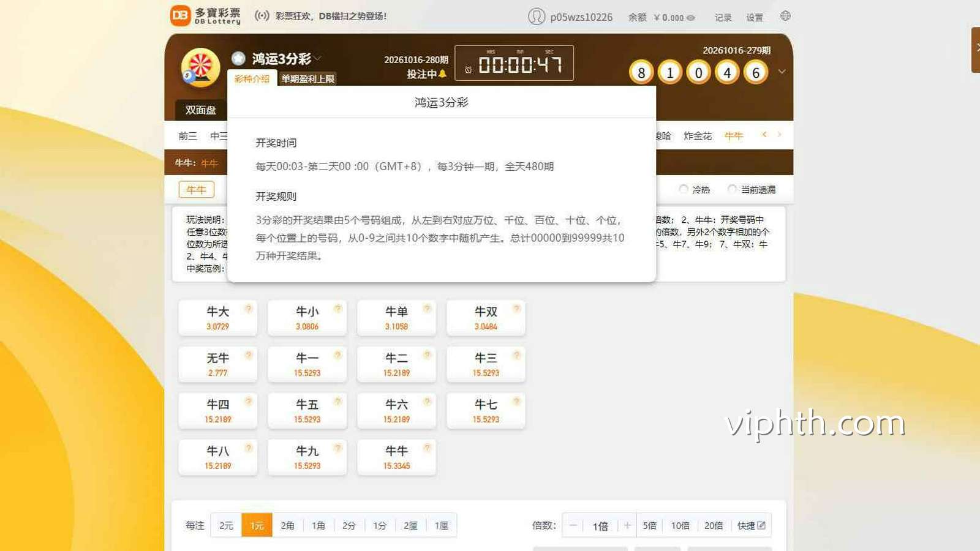Choose 10倍 multiplier

tap(680, 525)
